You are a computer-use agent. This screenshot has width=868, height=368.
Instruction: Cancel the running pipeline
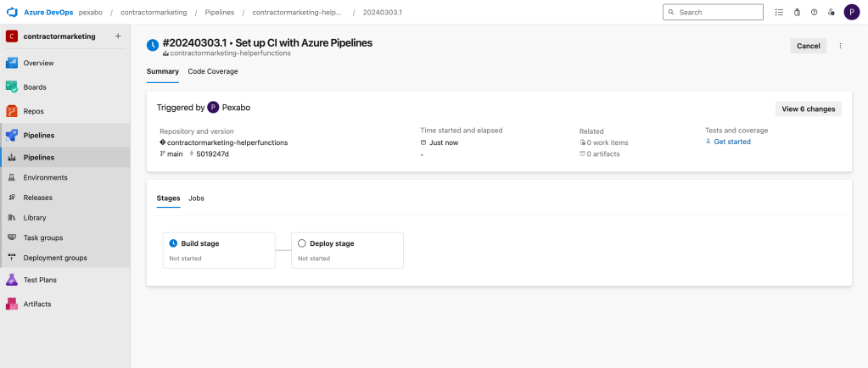[809, 46]
